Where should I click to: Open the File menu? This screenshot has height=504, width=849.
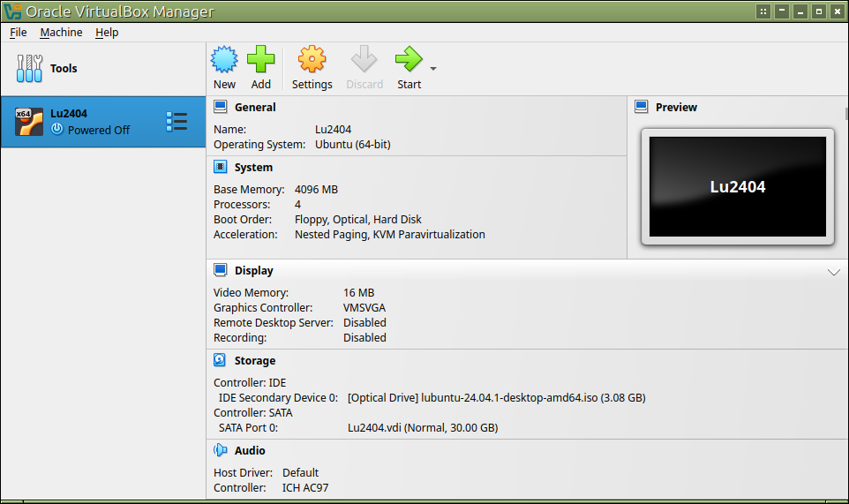[x=19, y=32]
